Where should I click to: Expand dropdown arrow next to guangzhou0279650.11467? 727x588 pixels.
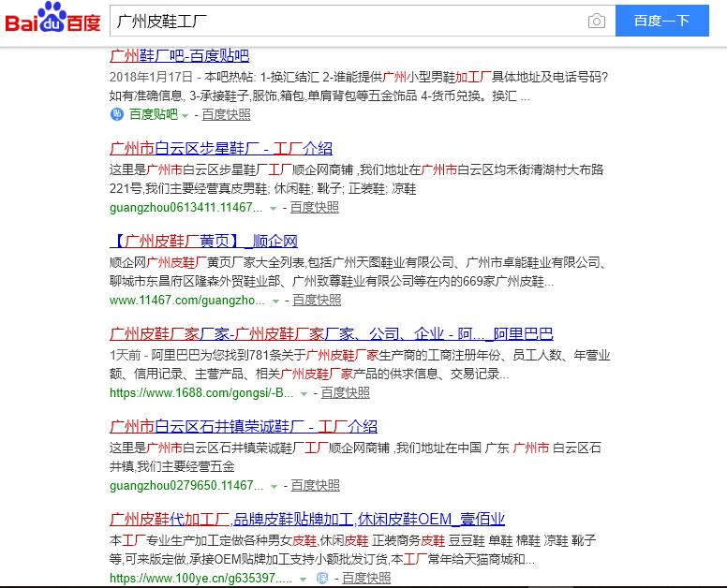[274, 487]
